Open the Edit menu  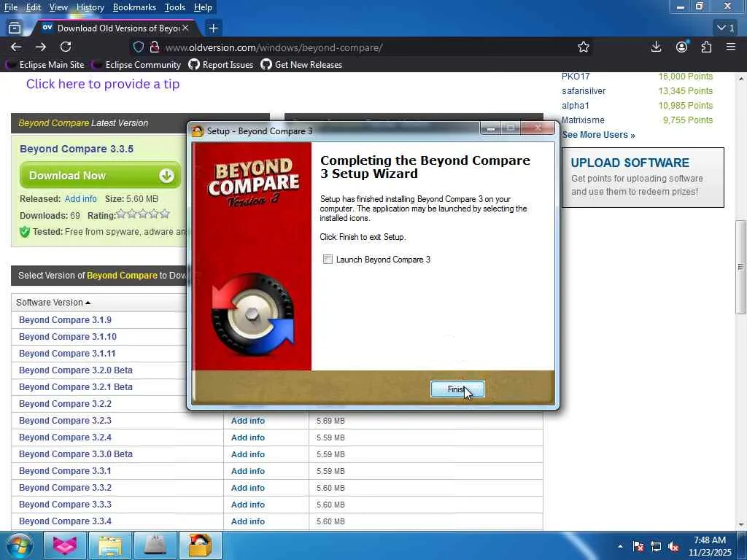pyautogui.click(x=34, y=7)
